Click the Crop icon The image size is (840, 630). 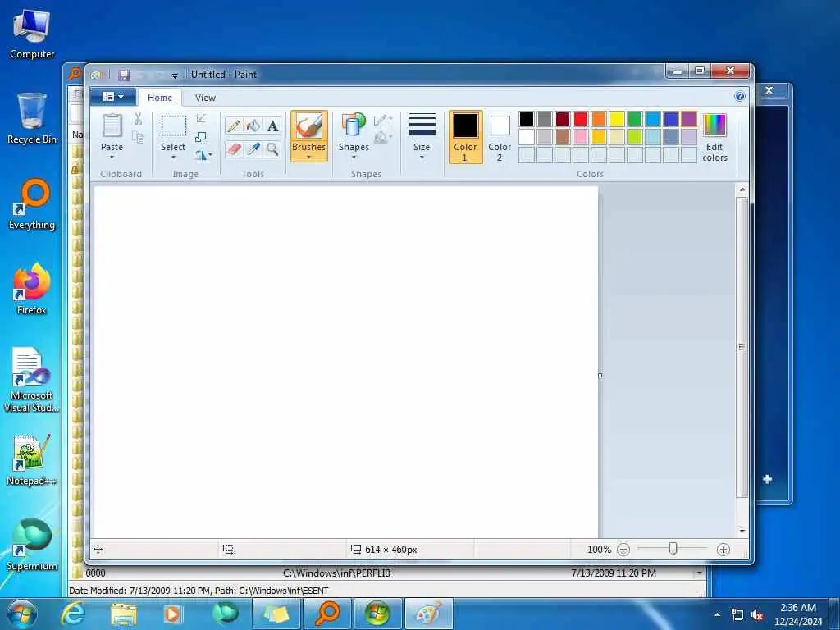201,119
